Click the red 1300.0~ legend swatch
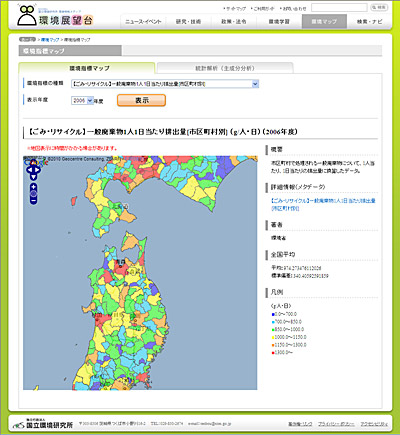This screenshot has height=435, width=400. coord(273,353)
